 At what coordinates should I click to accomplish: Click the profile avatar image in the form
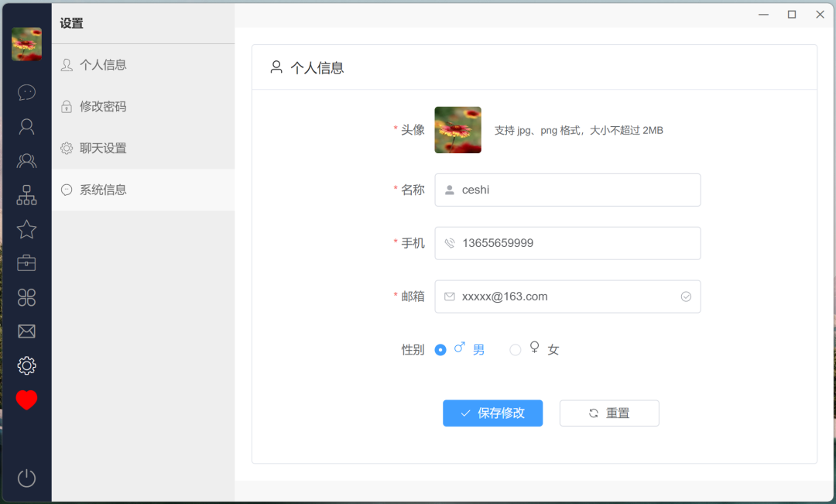[457, 130]
